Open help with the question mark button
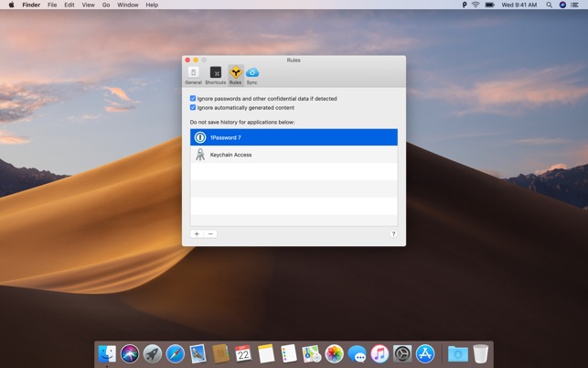The image size is (588, 368). point(393,234)
